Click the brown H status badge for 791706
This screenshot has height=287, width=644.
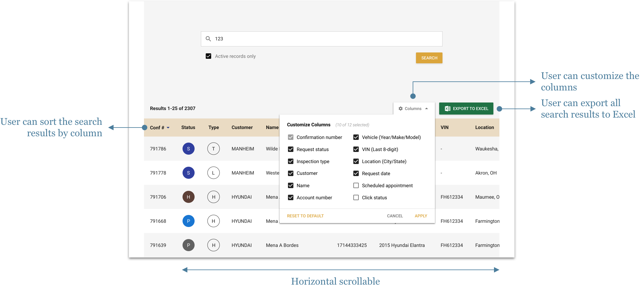pyautogui.click(x=188, y=197)
